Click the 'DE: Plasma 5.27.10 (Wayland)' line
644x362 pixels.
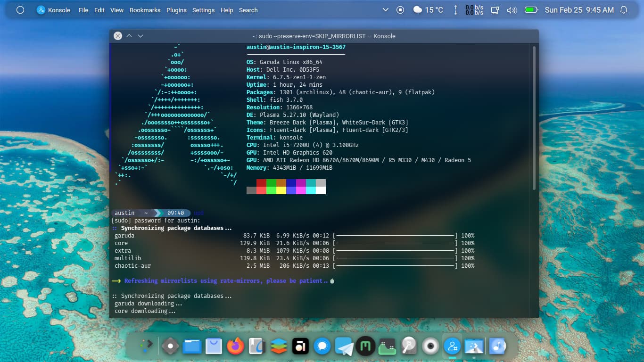point(293,115)
